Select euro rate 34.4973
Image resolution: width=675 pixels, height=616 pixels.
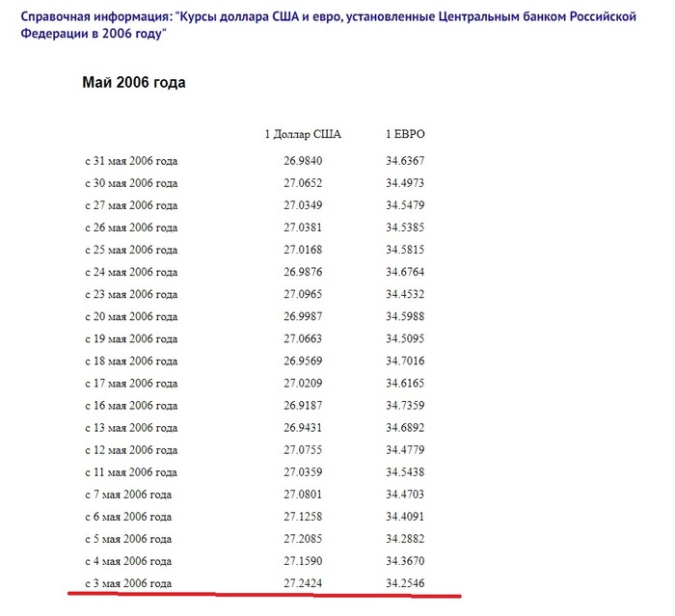[x=405, y=183]
